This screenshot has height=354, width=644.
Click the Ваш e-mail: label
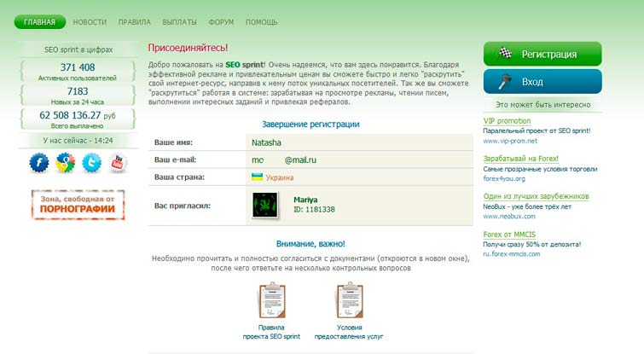176,160
